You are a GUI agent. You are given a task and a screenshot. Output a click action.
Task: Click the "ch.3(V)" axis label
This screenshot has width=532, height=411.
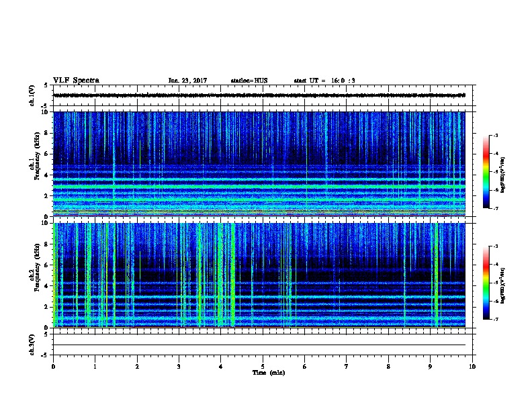tap(32, 345)
